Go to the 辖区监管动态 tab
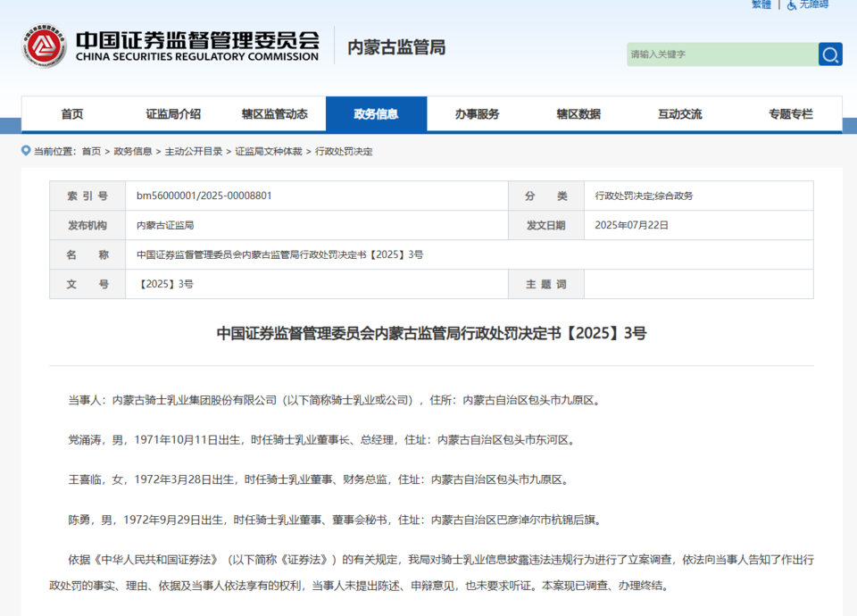Image resolution: width=857 pixels, height=616 pixels. tap(275, 114)
